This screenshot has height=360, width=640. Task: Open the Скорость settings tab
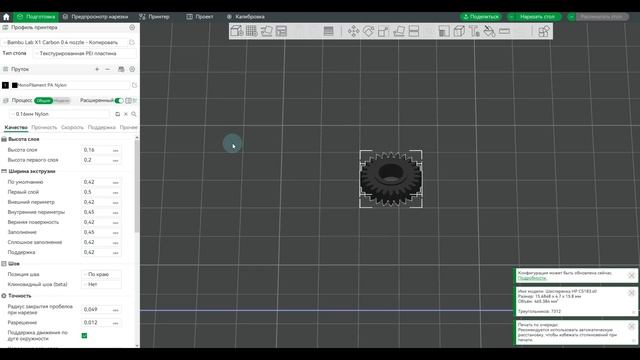72,127
